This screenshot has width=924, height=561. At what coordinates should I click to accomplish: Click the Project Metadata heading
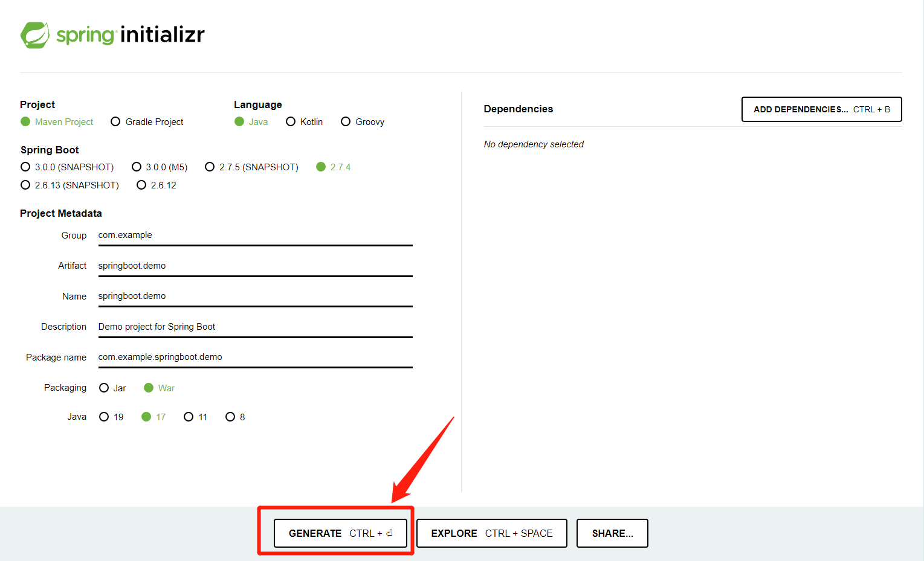[61, 213]
